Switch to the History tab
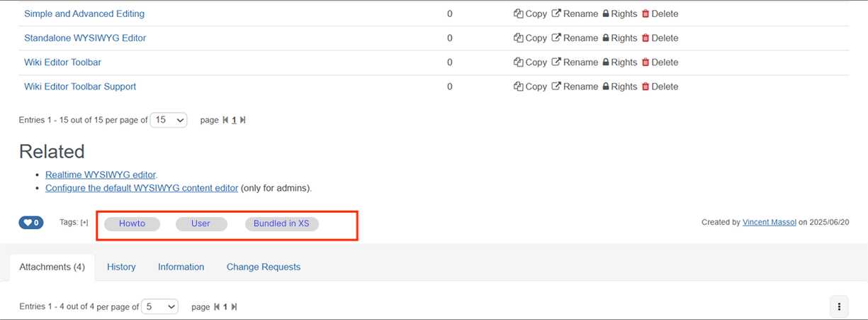The height and width of the screenshot is (320, 868). coord(121,267)
